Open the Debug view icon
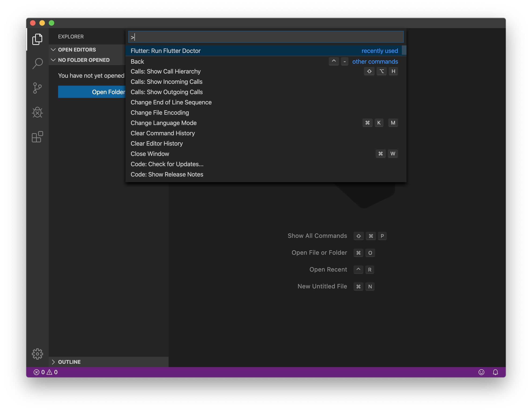Image resolution: width=532 pixels, height=412 pixels. tap(37, 112)
